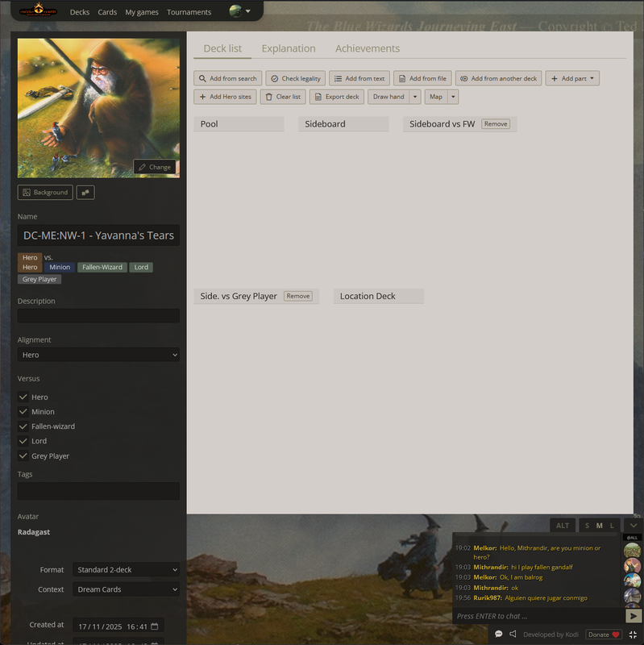This screenshot has width=644, height=645.
Task: Click the exit fullscreen icon
Action: click(634, 635)
